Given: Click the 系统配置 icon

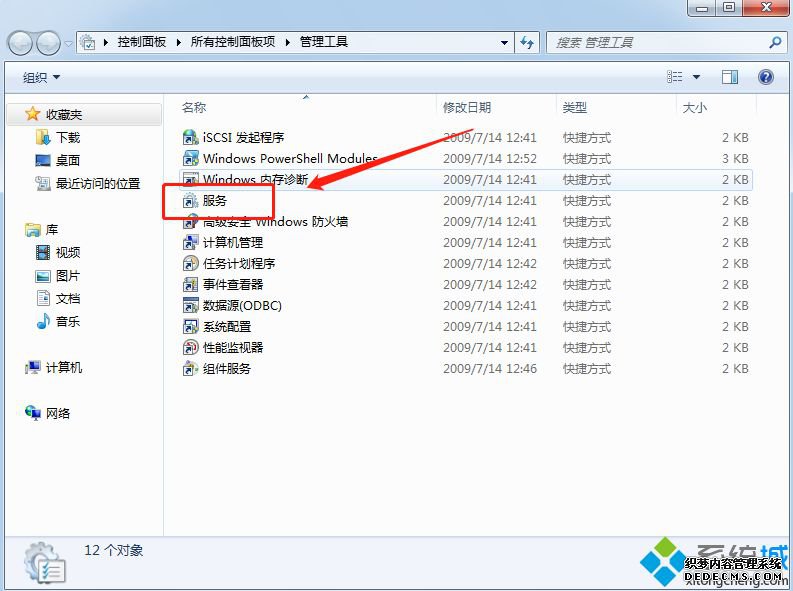Looking at the screenshot, I should [x=190, y=326].
